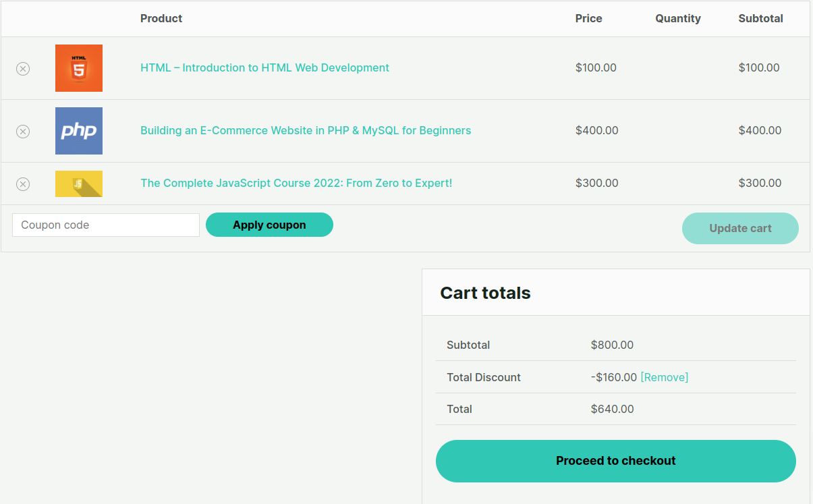Click the Product column header
Image resolution: width=813 pixels, height=504 pixels.
[161, 18]
